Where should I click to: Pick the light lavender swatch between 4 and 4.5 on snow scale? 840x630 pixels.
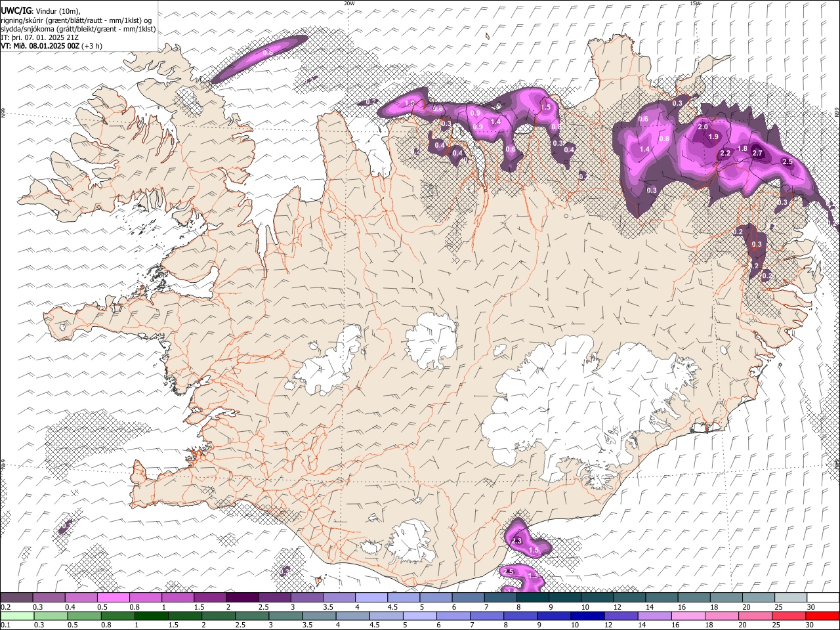click(x=371, y=597)
